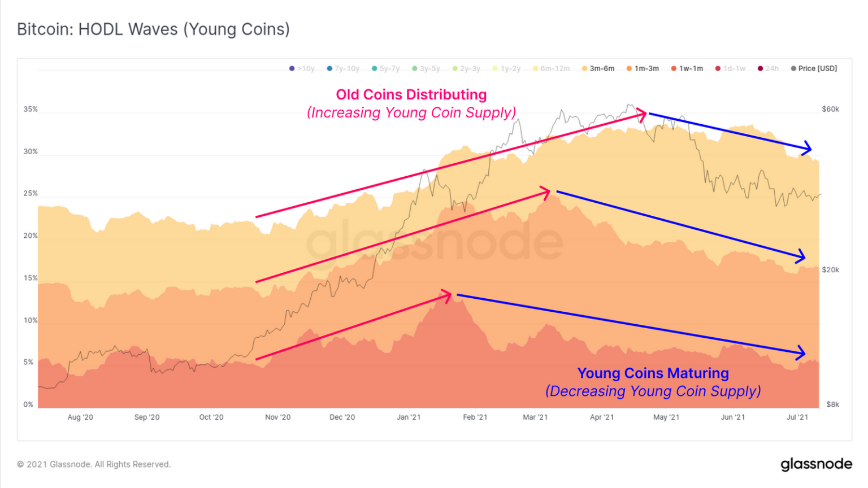Click the 3y-5y green legend dot
Image resolution: width=868 pixels, height=488 pixels.
tap(415, 68)
